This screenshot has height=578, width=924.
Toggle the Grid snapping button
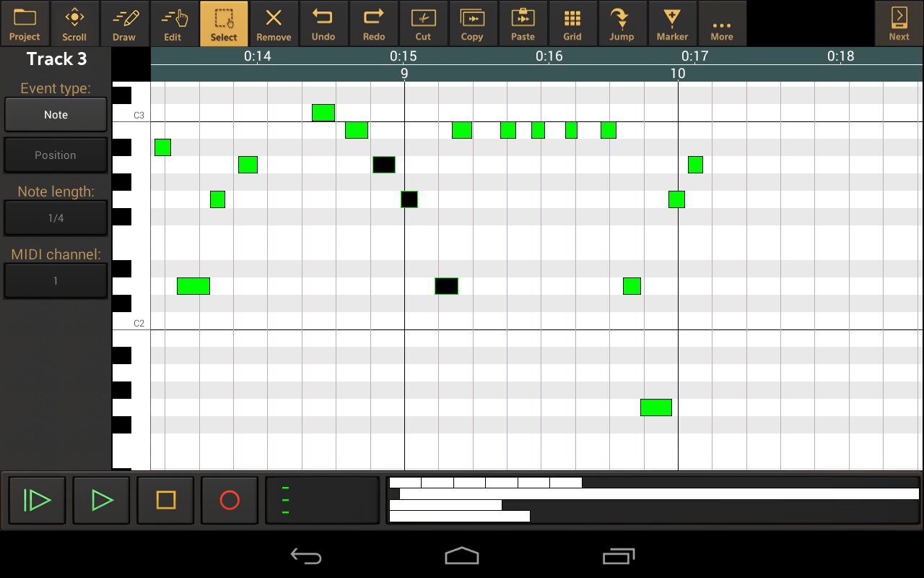(x=572, y=24)
